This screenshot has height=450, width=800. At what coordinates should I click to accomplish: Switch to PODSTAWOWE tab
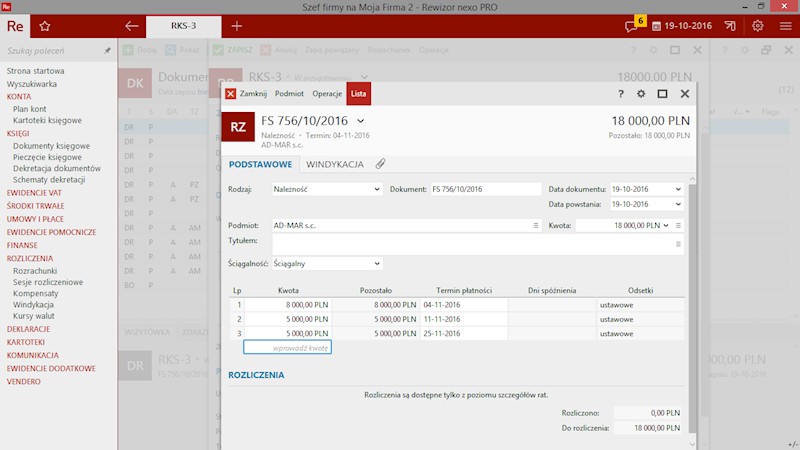[260, 164]
